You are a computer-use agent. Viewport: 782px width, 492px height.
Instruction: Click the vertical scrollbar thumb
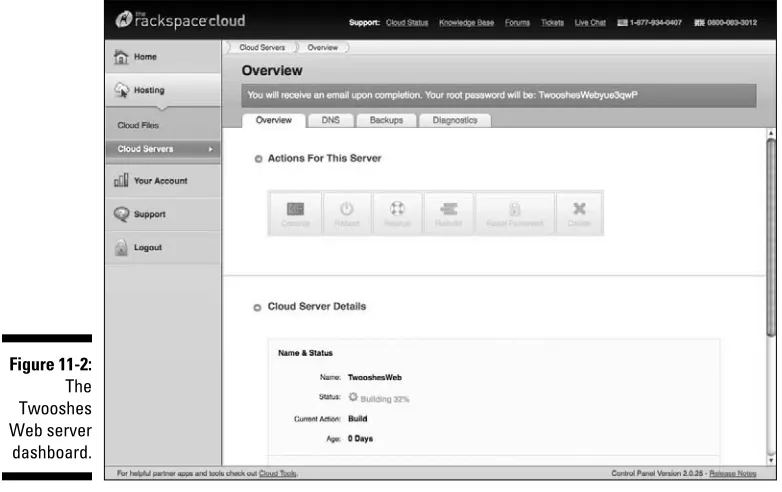point(771,238)
